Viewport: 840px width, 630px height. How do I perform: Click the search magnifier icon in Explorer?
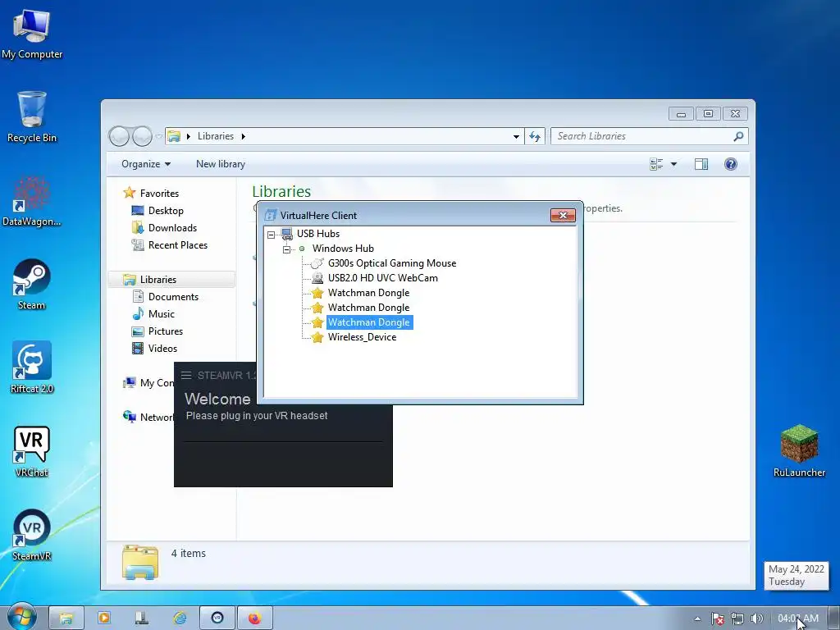738,136
